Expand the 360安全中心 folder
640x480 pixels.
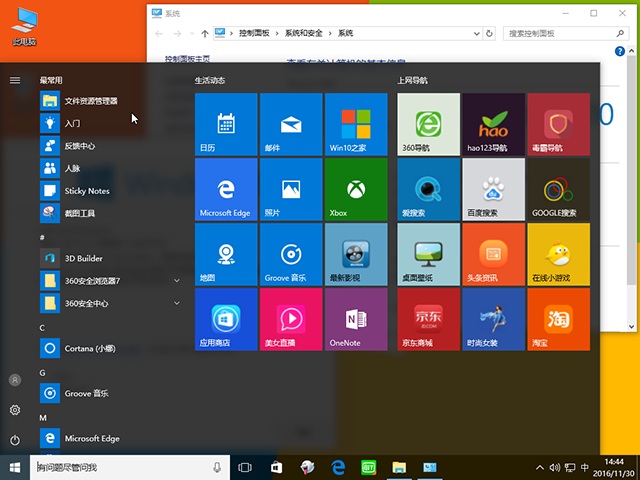(x=177, y=303)
